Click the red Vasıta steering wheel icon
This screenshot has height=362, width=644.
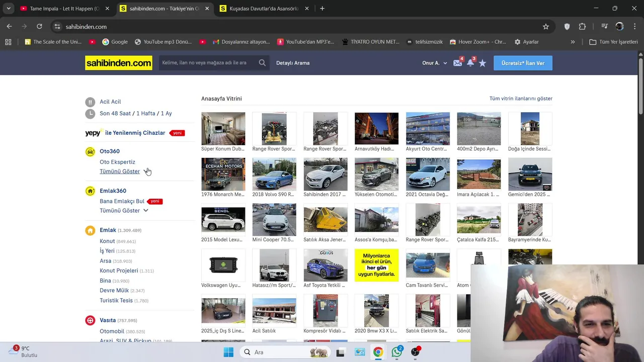click(x=90, y=320)
